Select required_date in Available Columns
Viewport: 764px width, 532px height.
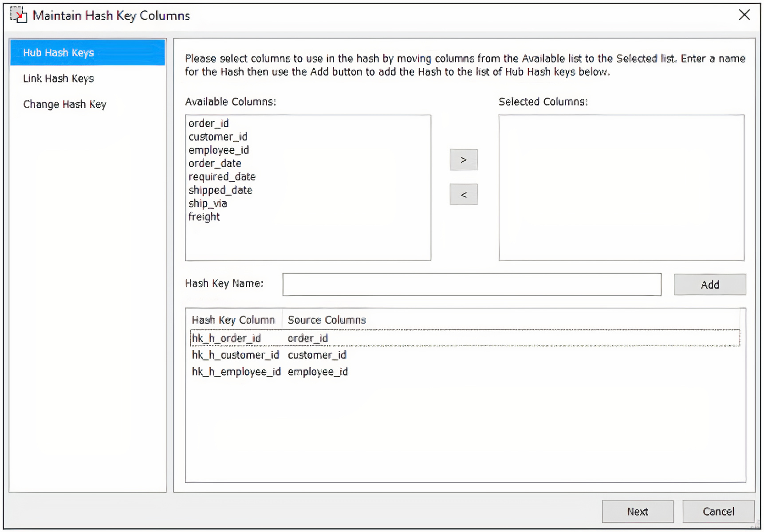point(222,176)
